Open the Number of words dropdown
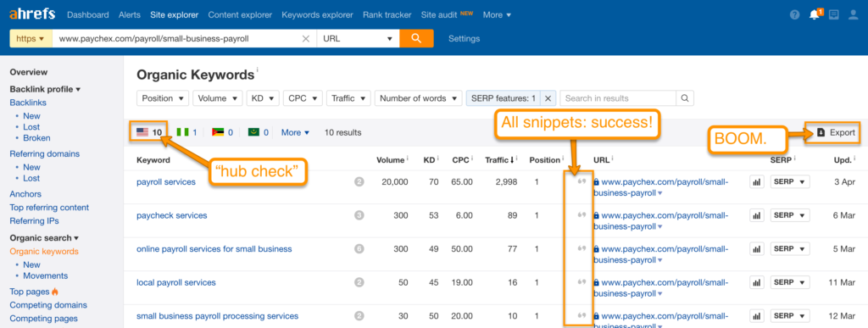This screenshot has width=868, height=328. (x=419, y=98)
